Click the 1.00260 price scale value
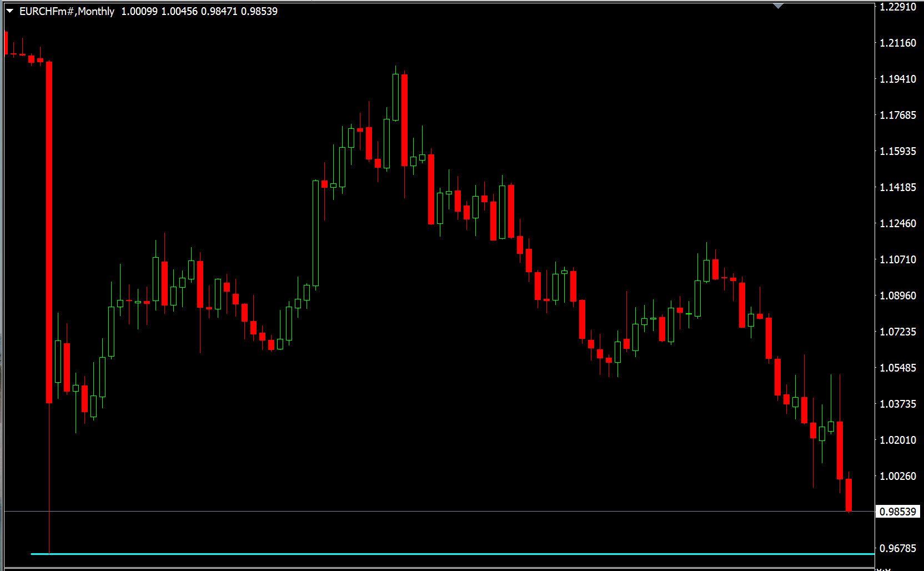This screenshot has height=571, width=924. tap(897, 476)
